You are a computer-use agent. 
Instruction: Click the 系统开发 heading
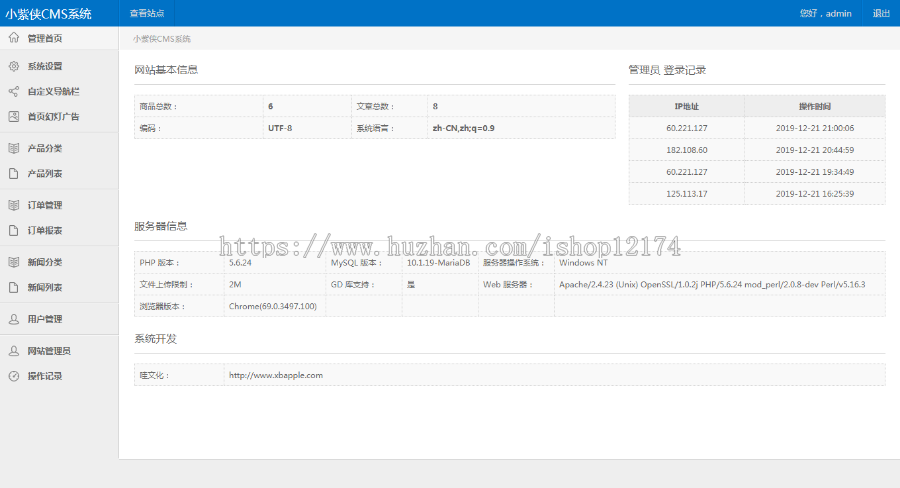pos(156,339)
